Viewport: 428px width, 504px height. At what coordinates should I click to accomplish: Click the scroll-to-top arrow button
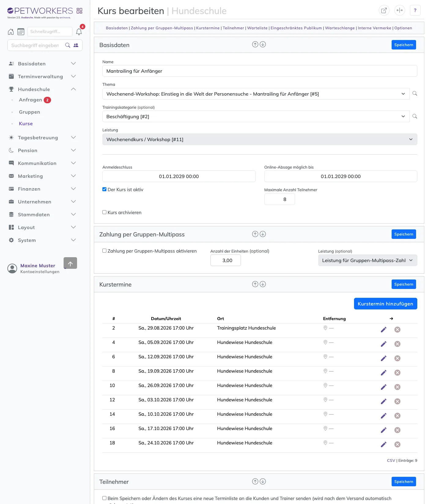[x=70, y=263]
